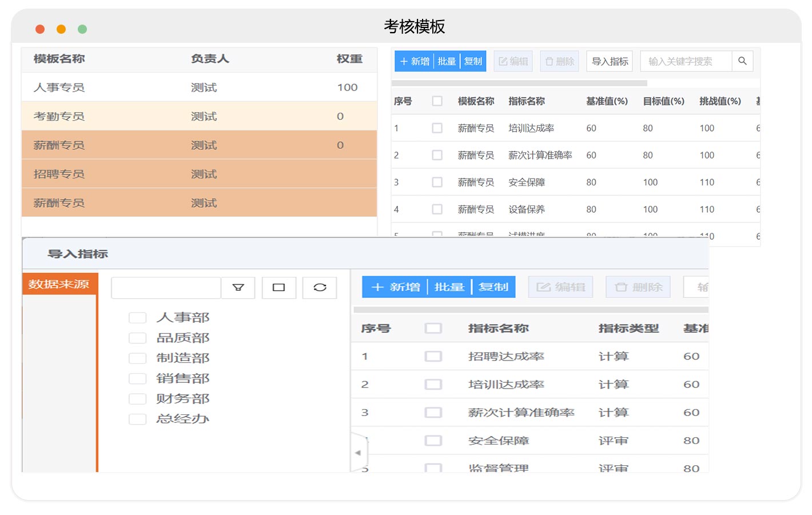Click the 模板名称 column header in left list
This screenshot has width=812, height=515.
59,58
